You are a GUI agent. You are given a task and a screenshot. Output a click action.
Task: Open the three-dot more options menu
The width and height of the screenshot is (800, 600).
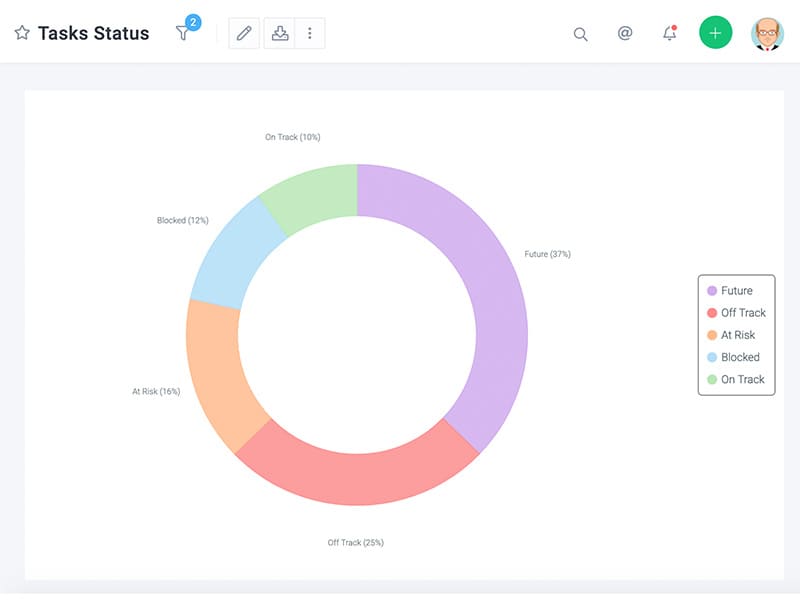coord(310,33)
